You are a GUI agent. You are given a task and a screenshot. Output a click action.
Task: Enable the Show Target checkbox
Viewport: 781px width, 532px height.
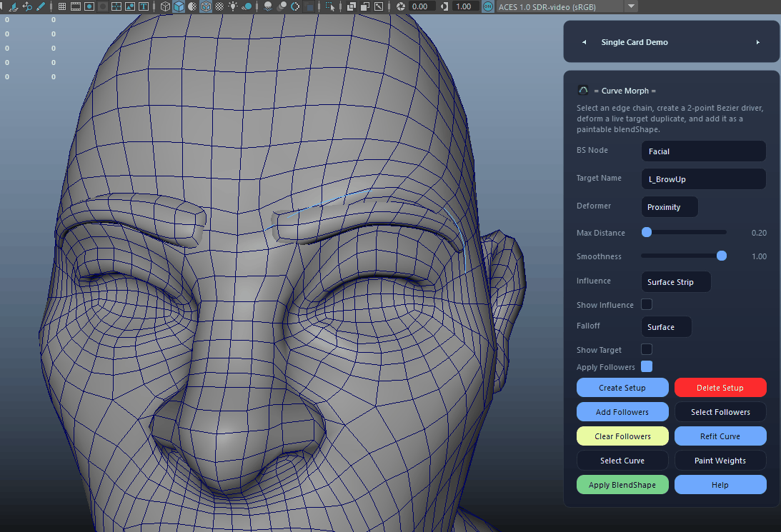(647, 349)
